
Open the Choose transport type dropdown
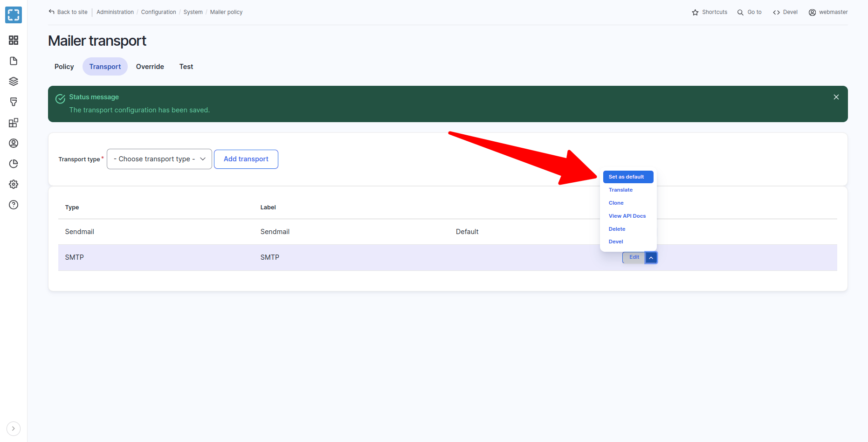pyautogui.click(x=159, y=159)
